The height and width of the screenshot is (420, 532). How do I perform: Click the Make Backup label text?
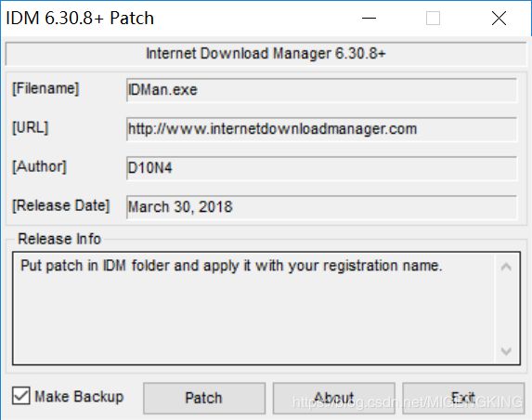(x=79, y=396)
